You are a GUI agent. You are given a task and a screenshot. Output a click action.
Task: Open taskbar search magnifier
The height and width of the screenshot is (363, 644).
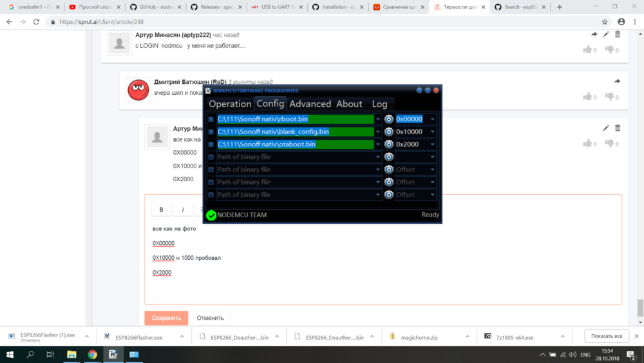click(x=30, y=355)
